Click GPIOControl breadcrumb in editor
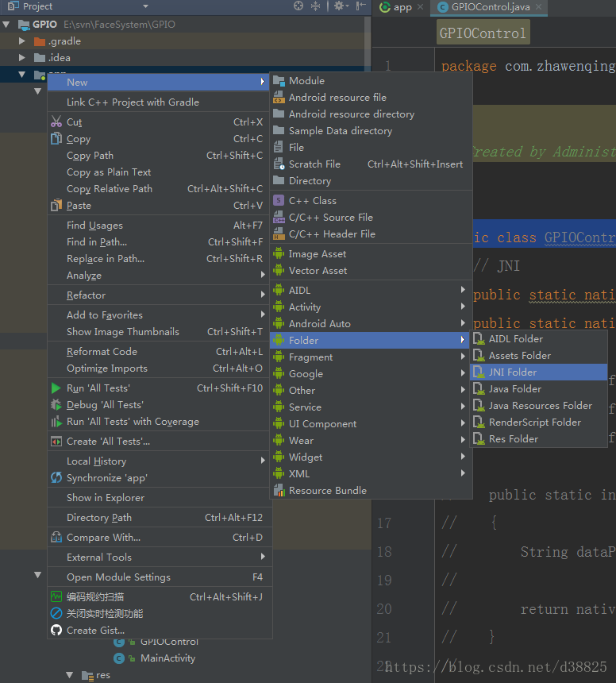 pos(483,33)
